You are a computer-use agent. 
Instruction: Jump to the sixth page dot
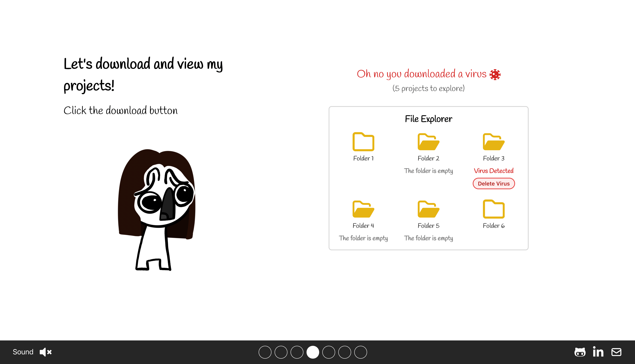pos(345,352)
